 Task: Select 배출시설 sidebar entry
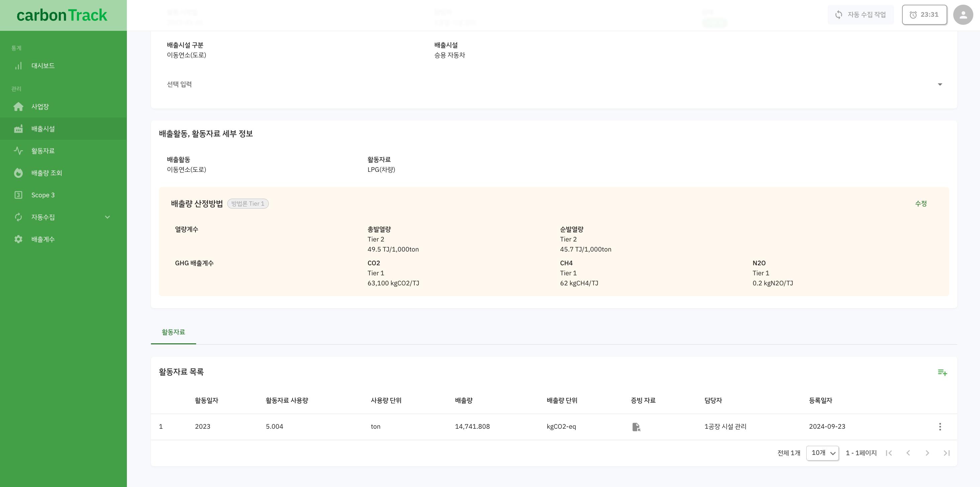coord(63,129)
